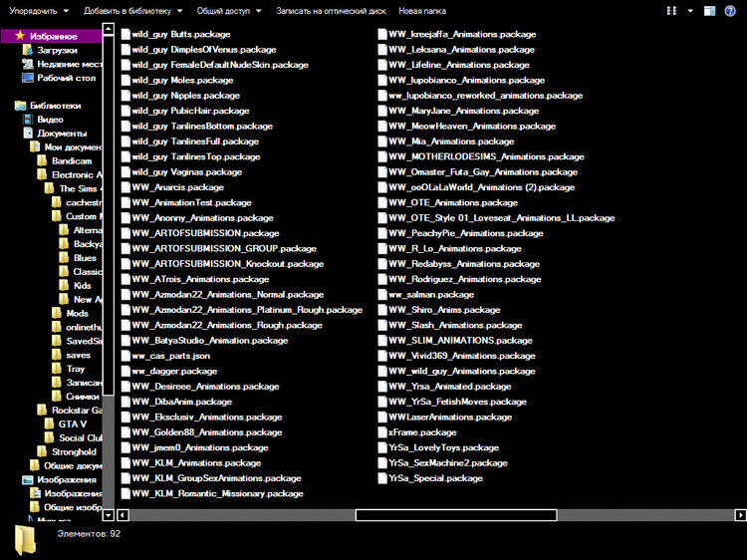Select the Библиотеки library icon
Image resolution: width=747 pixels, height=560 pixels.
(20, 106)
